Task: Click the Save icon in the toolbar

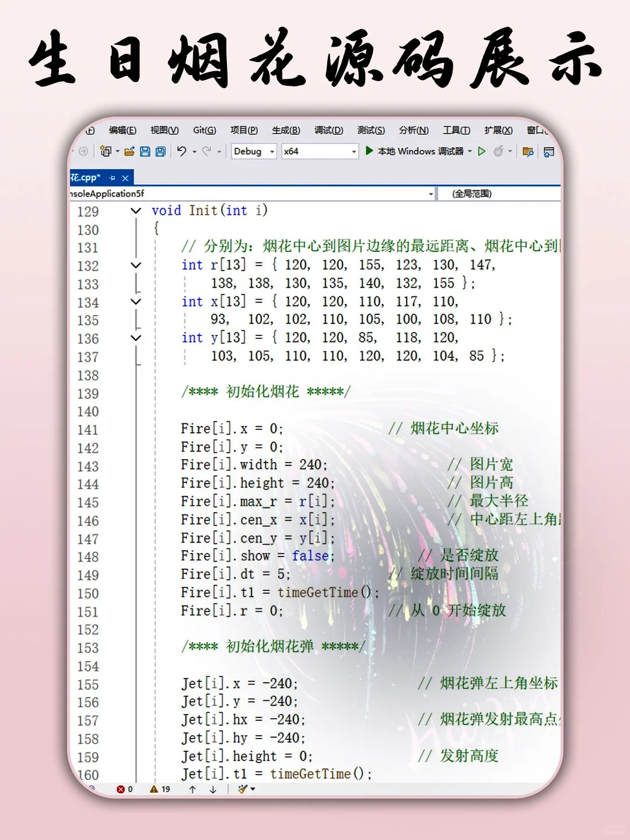Action: pyautogui.click(x=145, y=151)
